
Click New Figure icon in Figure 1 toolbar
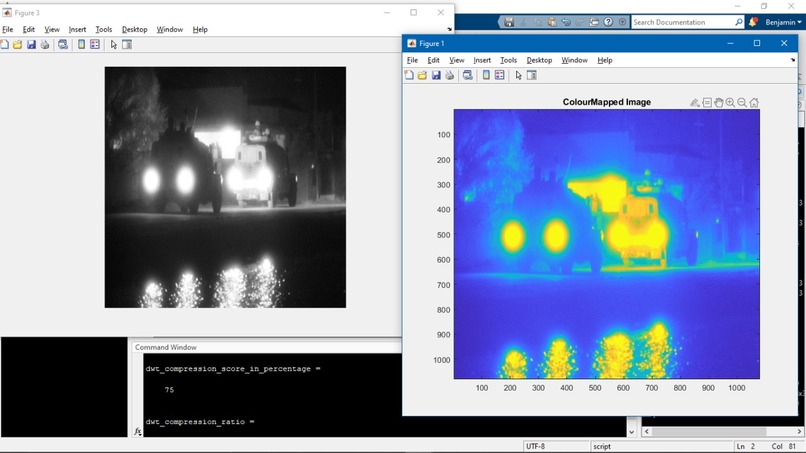(x=409, y=76)
